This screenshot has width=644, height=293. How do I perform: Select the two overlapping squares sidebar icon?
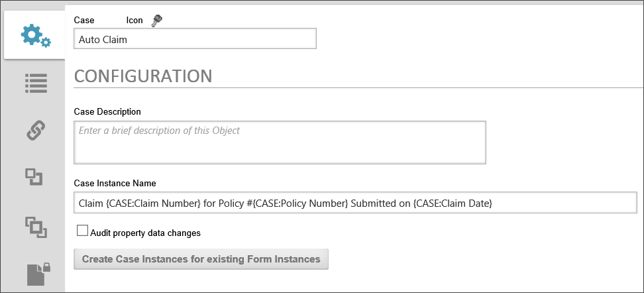pos(34,176)
